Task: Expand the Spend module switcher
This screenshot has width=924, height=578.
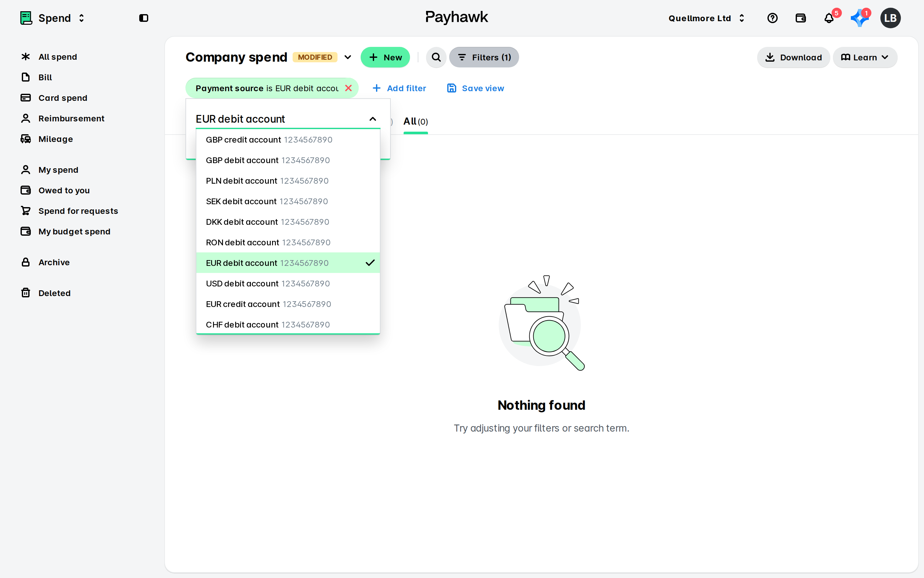Action: 81,18
